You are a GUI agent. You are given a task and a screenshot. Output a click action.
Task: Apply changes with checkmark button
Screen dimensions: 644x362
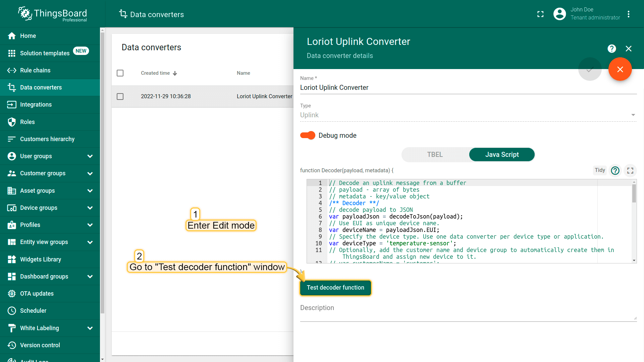[590, 69]
